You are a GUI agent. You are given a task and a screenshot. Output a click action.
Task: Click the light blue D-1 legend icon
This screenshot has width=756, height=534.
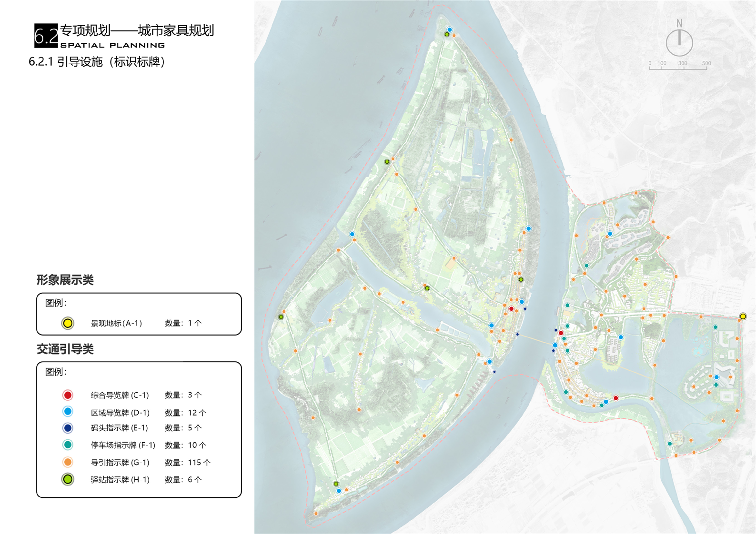68,412
